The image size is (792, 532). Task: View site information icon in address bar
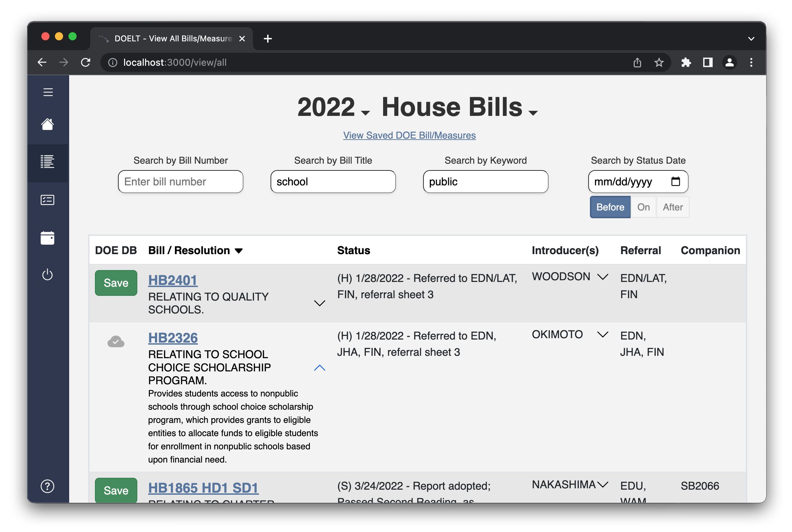click(113, 62)
